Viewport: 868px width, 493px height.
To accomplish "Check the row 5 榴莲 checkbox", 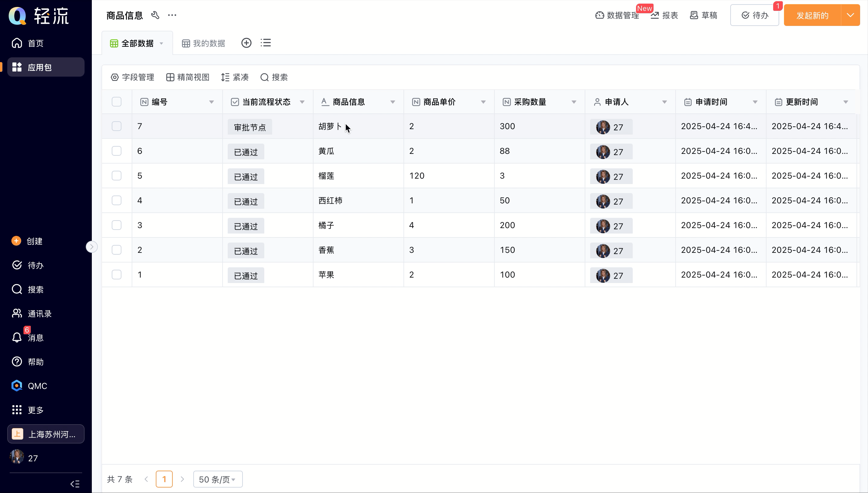I will pyautogui.click(x=117, y=176).
